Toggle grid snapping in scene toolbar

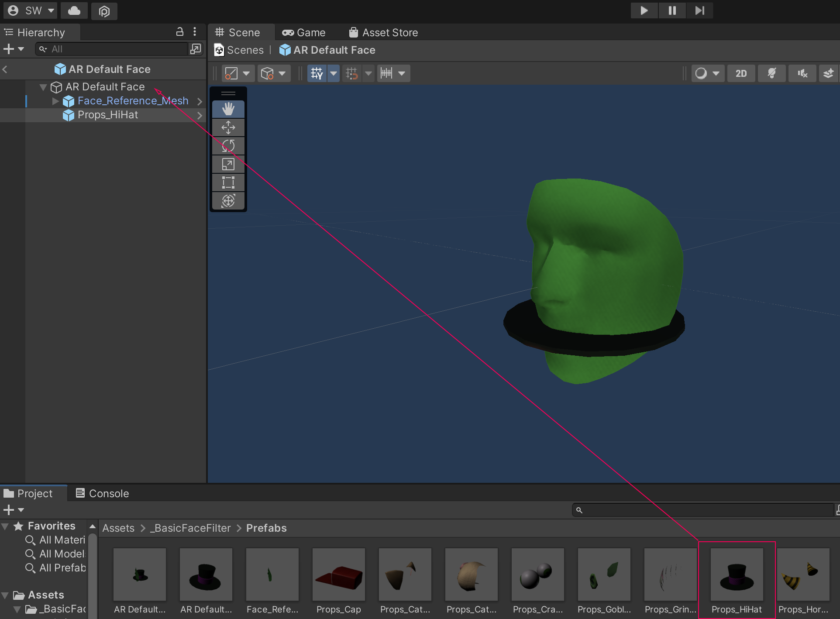351,73
